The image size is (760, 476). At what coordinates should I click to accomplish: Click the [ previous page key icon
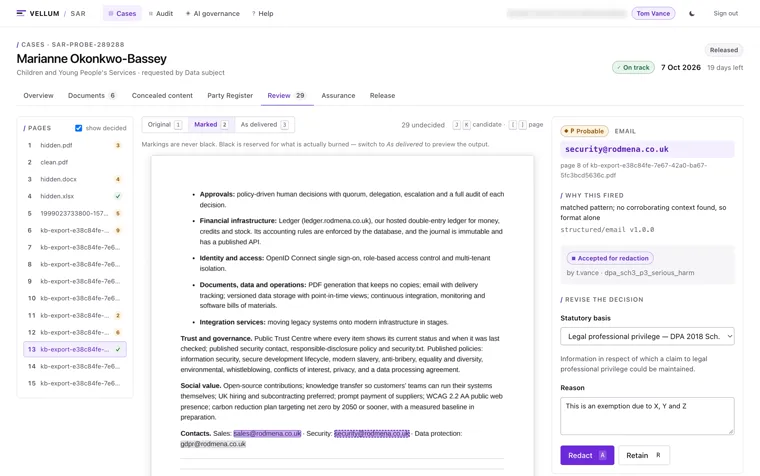click(x=513, y=125)
